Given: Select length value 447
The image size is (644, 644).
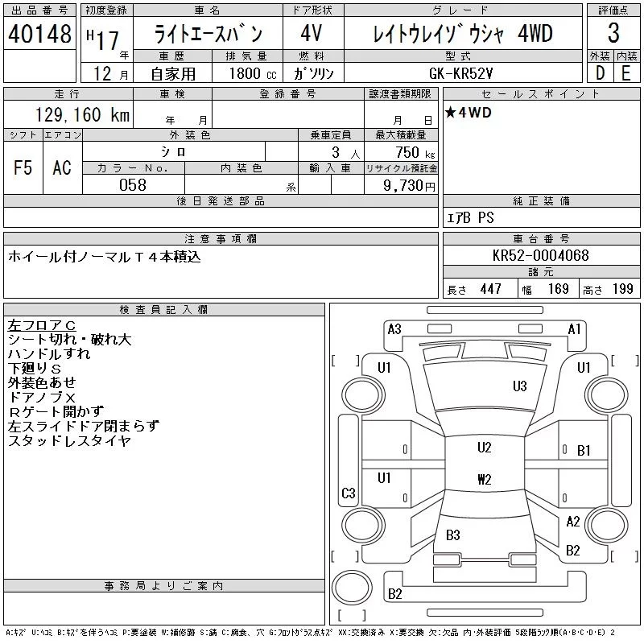Looking at the screenshot, I should [490, 289].
